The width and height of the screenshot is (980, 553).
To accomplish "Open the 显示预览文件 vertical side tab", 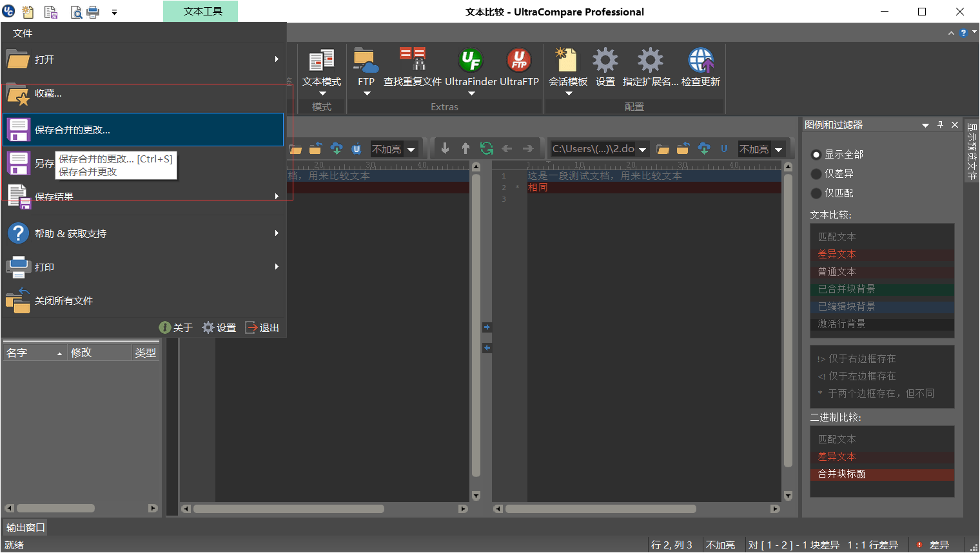I will [x=972, y=151].
